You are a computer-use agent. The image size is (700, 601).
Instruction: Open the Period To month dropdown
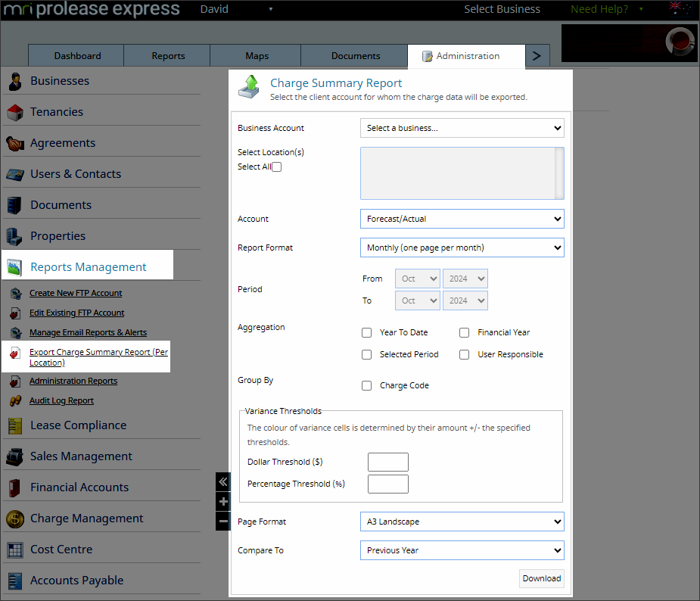[418, 300]
